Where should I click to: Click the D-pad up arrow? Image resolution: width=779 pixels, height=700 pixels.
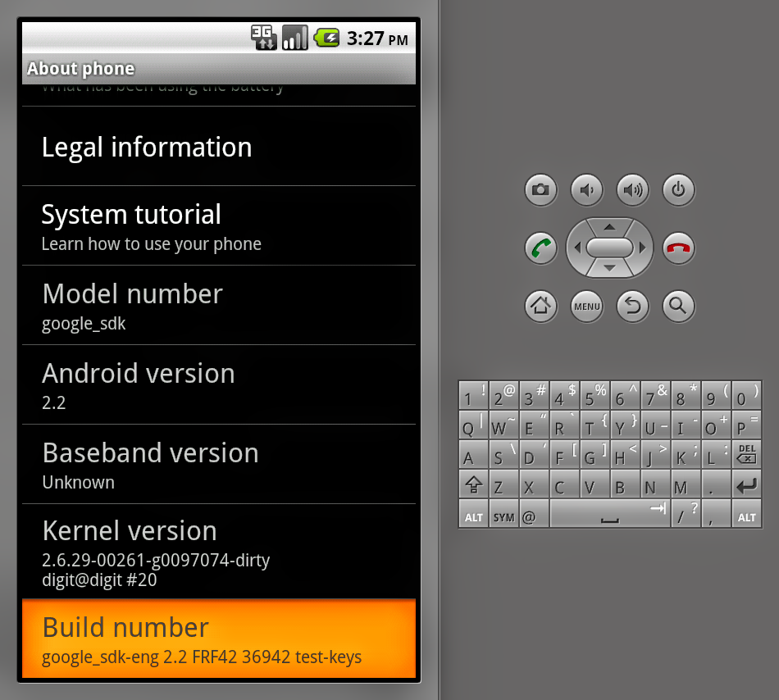609,227
